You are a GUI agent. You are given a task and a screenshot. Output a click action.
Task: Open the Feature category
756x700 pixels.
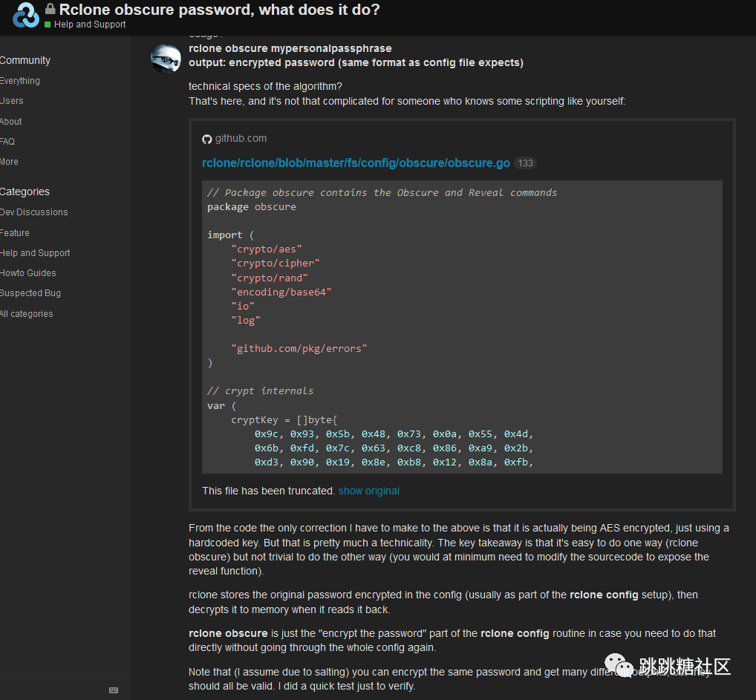pos(14,233)
